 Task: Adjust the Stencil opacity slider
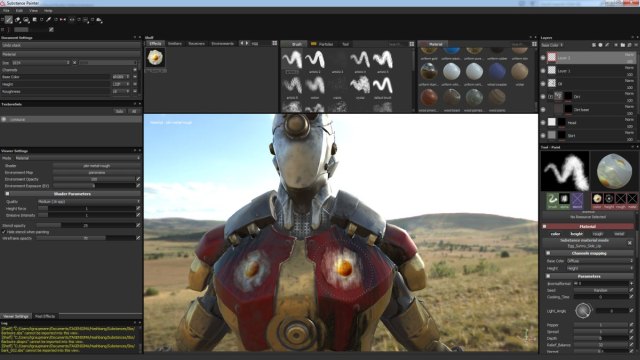tap(86, 225)
